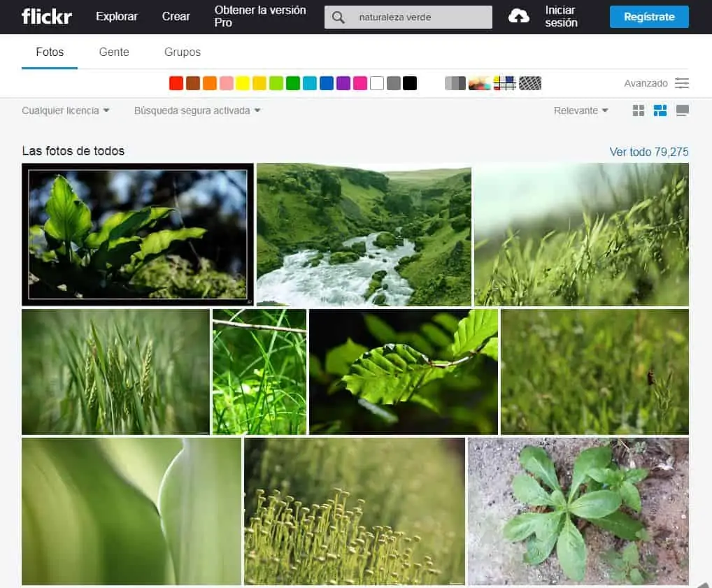Filter by cyan color swatch
Image resolution: width=712 pixels, height=588 pixels.
(310, 83)
